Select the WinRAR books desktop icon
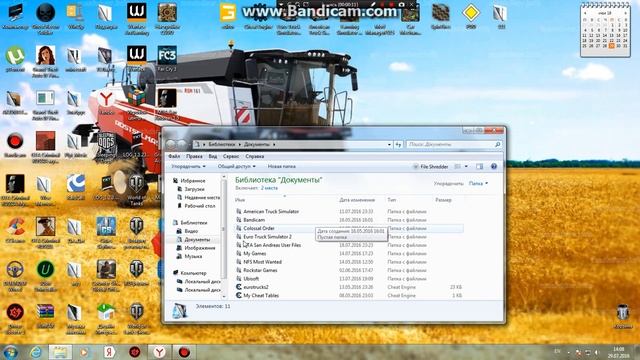 pyautogui.click(x=45, y=312)
